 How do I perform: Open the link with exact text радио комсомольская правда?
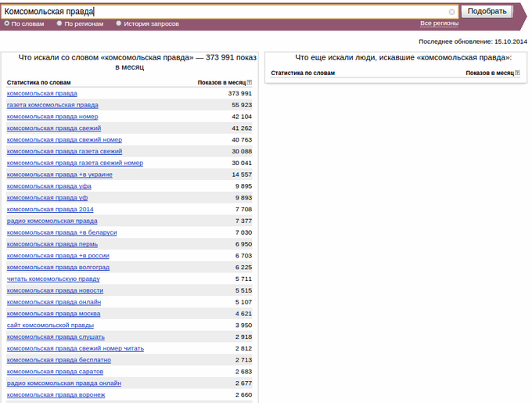[x=52, y=221]
